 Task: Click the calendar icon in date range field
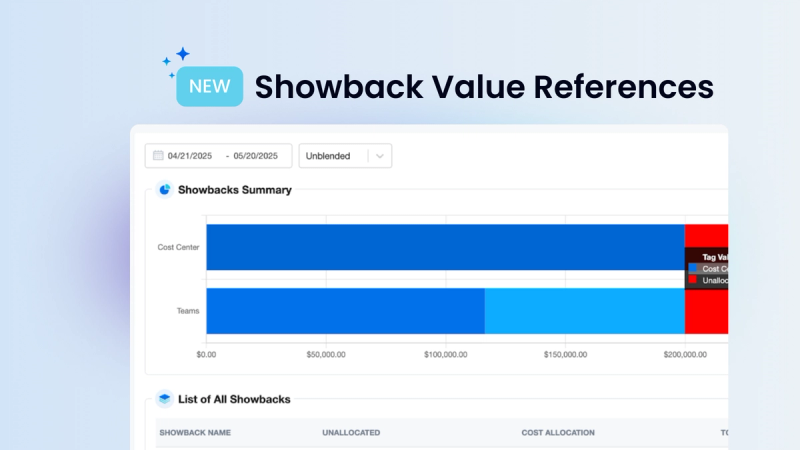(158, 155)
